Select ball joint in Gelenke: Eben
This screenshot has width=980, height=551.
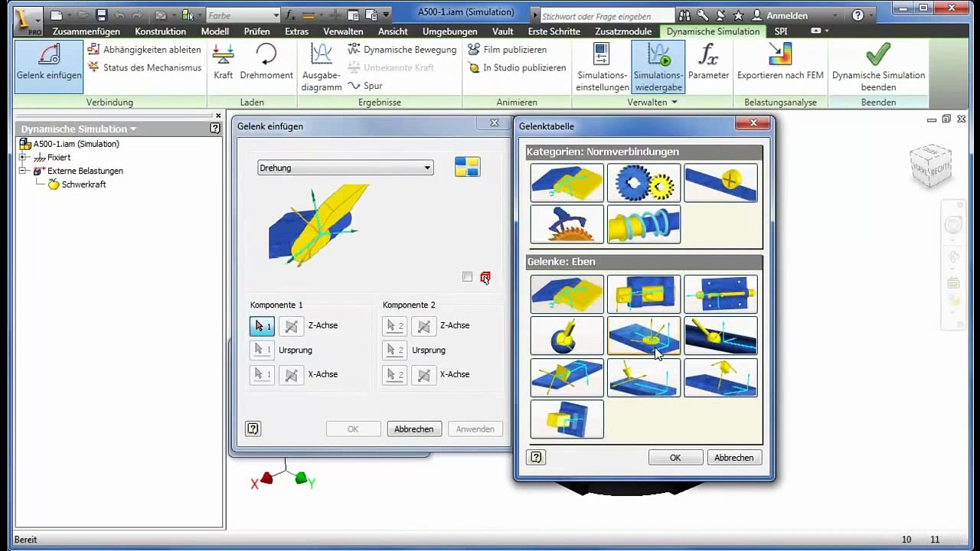[567, 335]
